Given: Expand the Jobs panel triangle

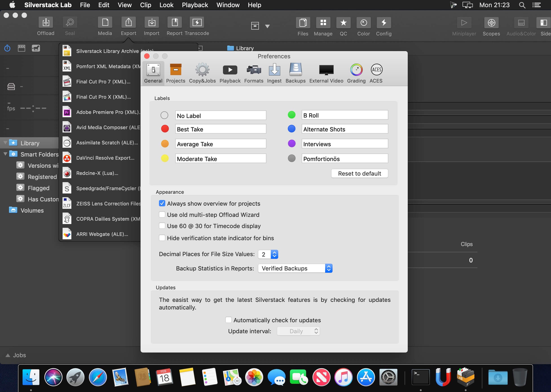Looking at the screenshot, I should click(8, 355).
